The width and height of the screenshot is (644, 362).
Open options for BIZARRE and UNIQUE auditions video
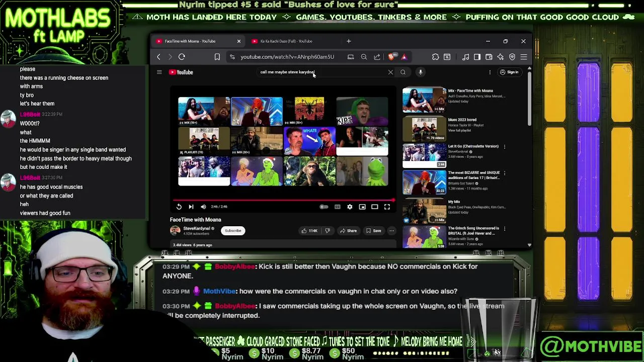(505, 173)
